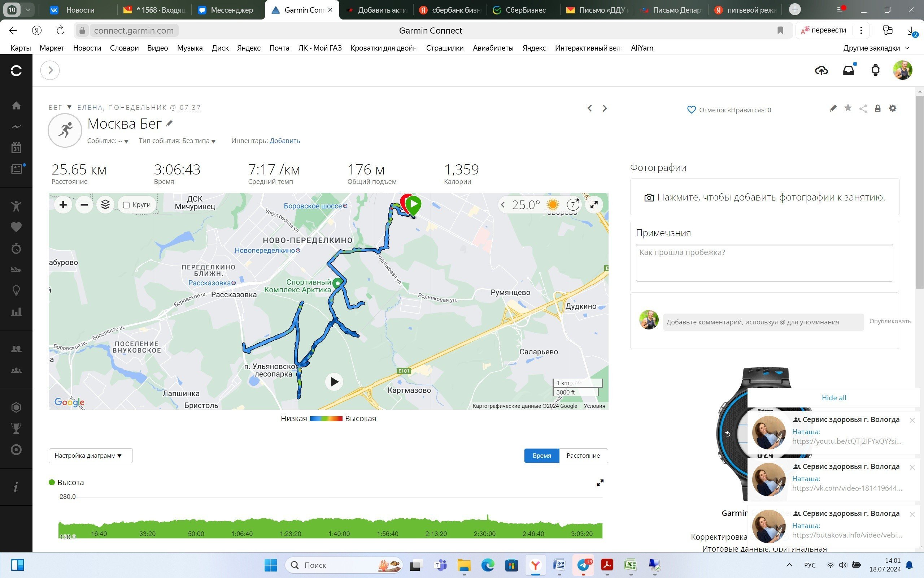Dismiss the vk.com video notification

912,467
